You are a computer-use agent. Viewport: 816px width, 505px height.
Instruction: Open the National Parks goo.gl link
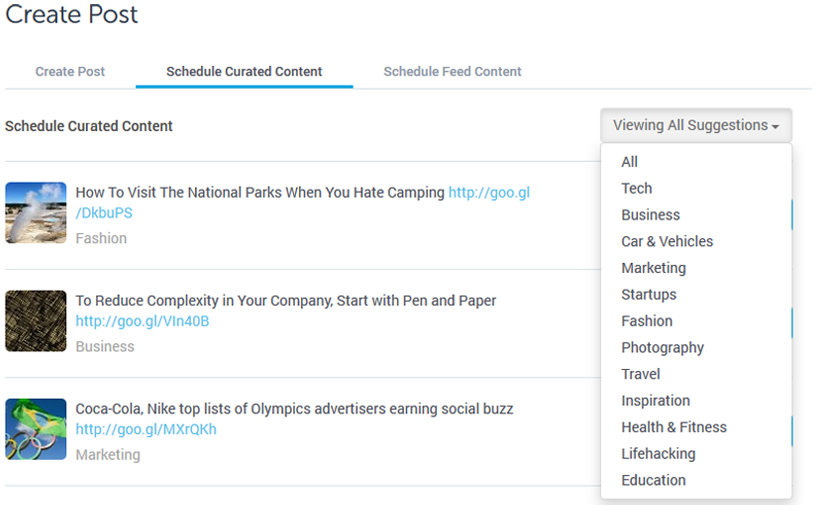[x=488, y=192]
